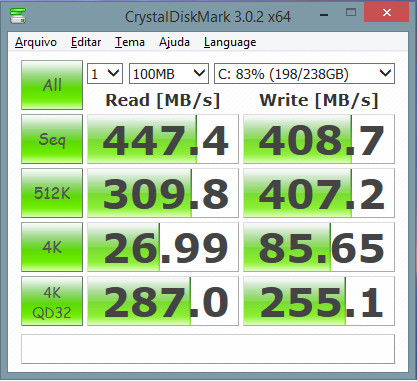Click the CrystalDiskMark app icon in title bar

click(18, 16)
